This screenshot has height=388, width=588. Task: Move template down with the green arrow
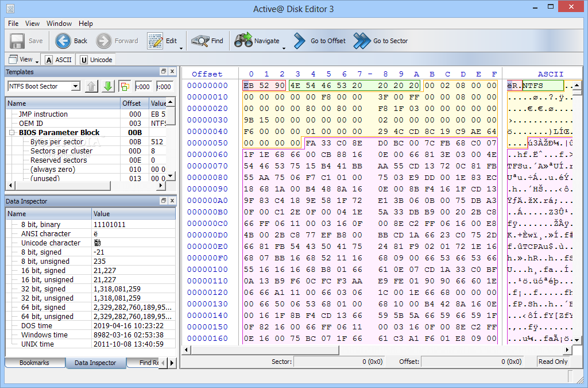point(108,87)
